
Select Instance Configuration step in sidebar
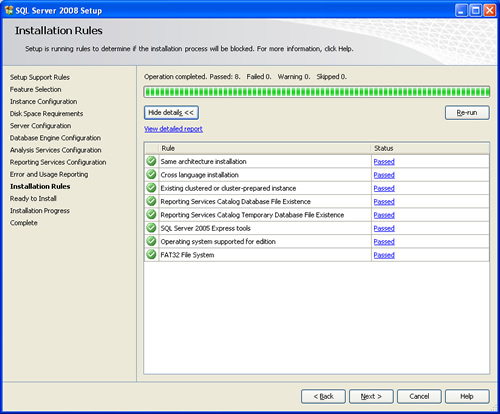click(x=43, y=102)
